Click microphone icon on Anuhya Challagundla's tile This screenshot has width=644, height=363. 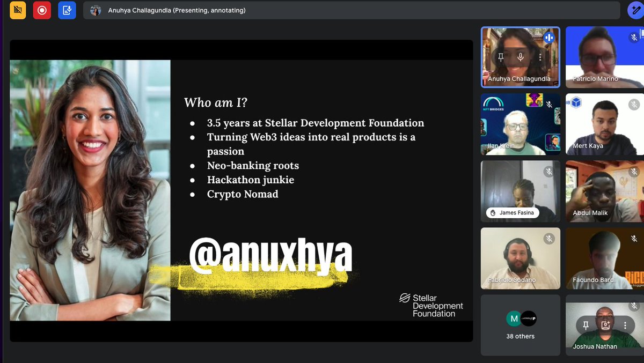click(521, 57)
